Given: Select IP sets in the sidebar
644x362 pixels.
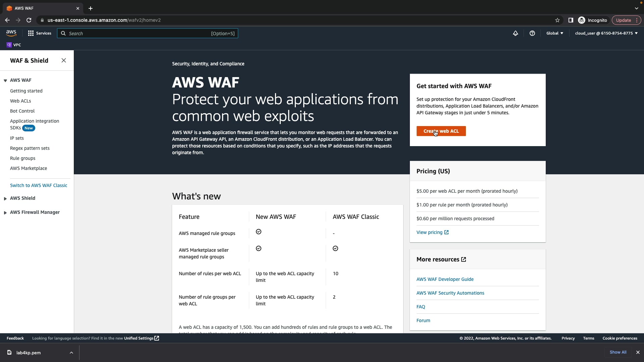Looking at the screenshot, I should (x=17, y=138).
